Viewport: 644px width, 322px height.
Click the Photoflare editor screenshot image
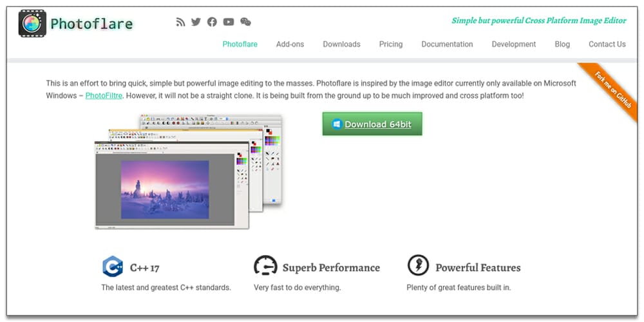[189, 172]
